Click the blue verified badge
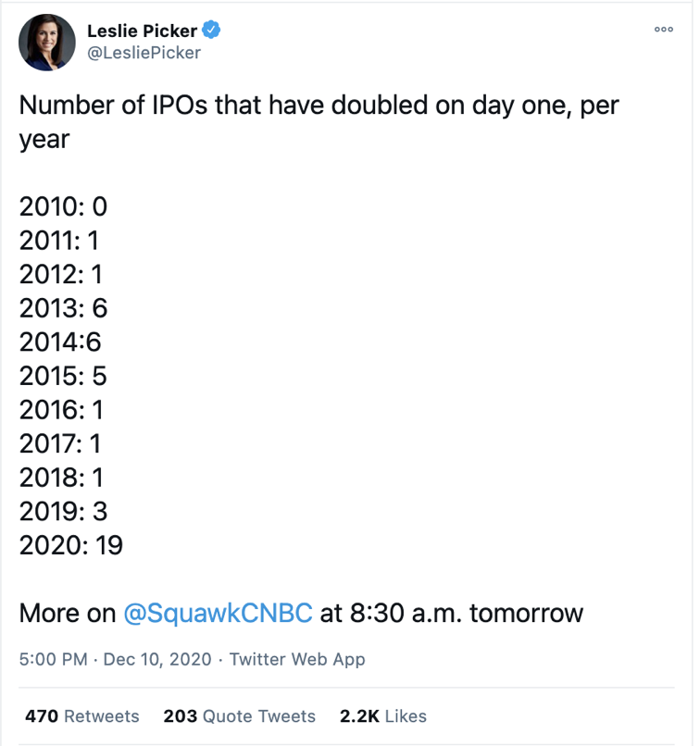Image resolution: width=700 pixels, height=746 pixels. [212, 30]
